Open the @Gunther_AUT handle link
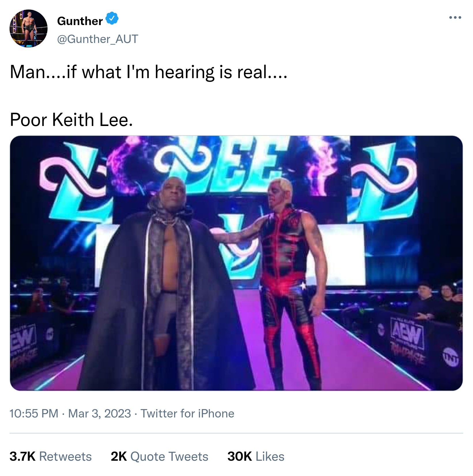473x476 pixels. tap(98, 39)
